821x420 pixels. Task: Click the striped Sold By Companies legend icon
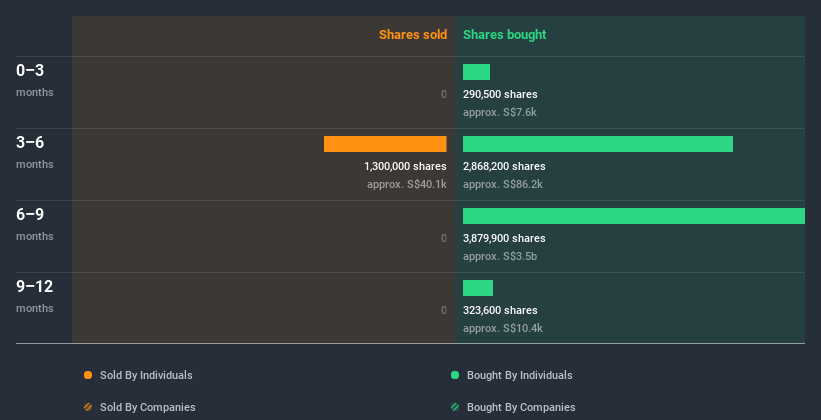88,407
